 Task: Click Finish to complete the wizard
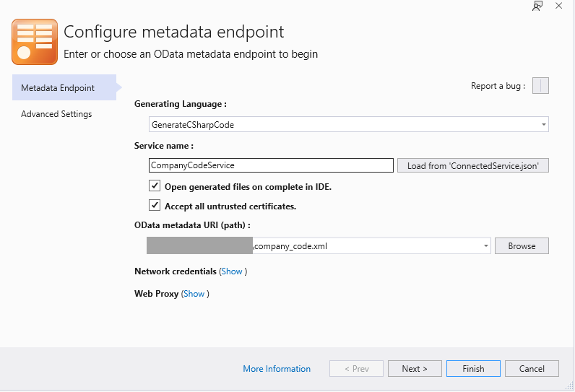pos(473,369)
